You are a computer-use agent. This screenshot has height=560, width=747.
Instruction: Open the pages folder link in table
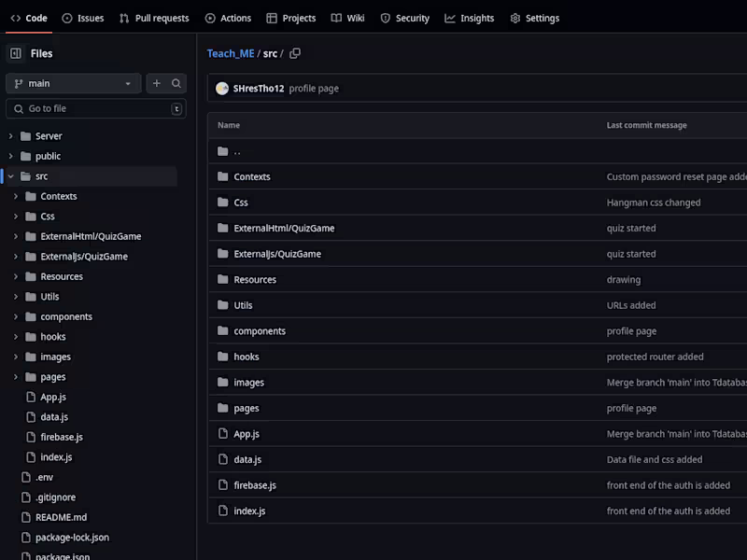247,408
